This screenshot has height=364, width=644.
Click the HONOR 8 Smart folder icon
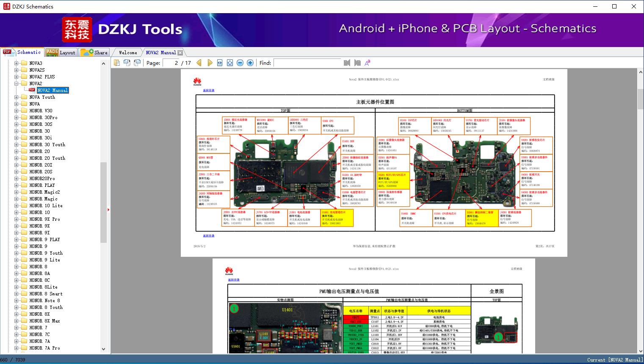24,294
